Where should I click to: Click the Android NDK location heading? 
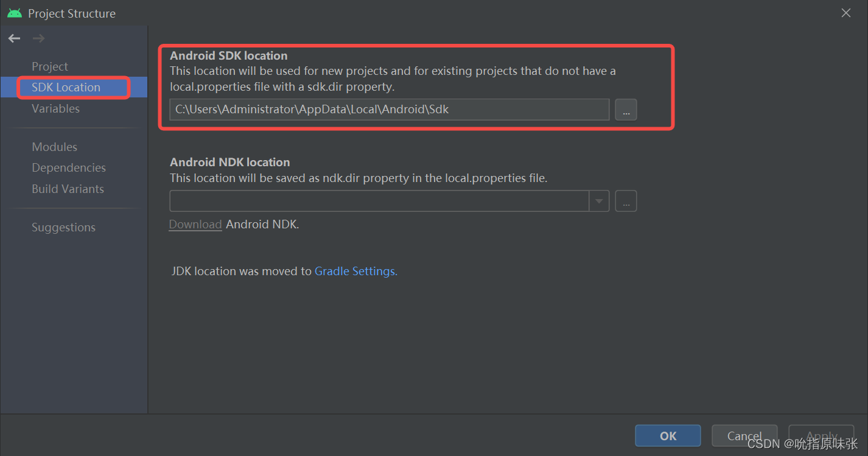tap(229, 162)
